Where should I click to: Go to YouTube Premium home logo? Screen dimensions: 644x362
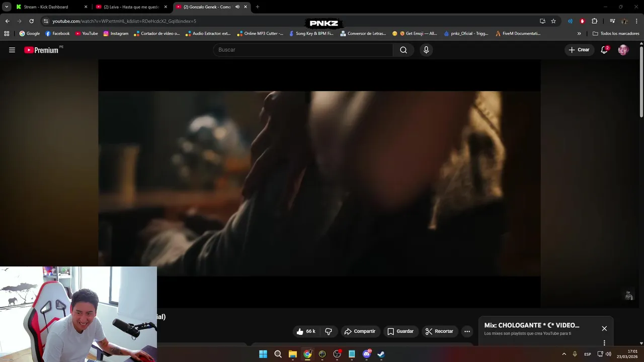[x=42, y=50]
